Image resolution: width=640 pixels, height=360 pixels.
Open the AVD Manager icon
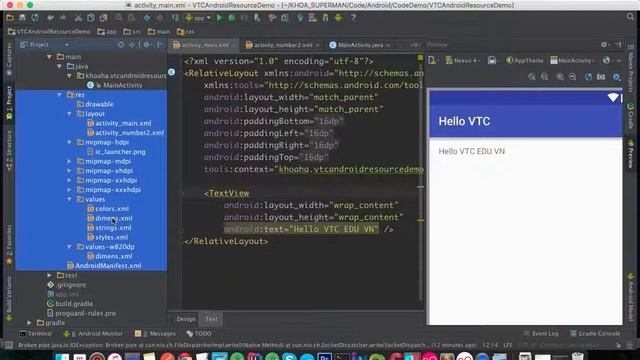tap(313, 18)
